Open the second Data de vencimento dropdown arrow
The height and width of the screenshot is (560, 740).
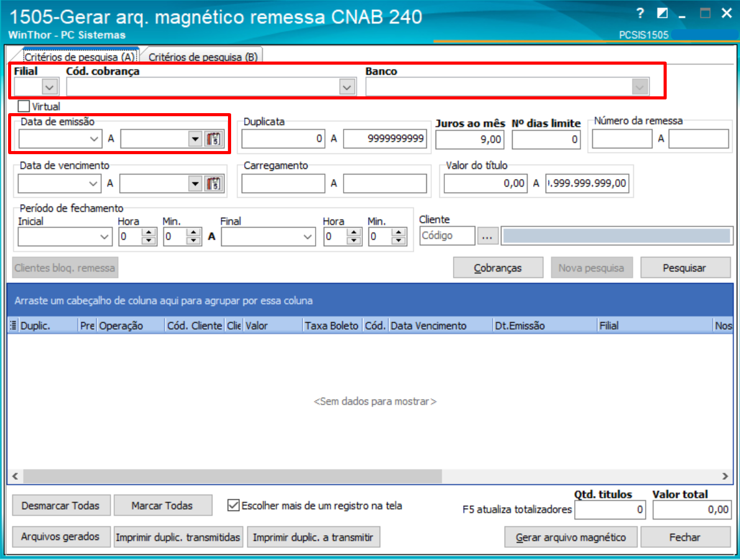click(x=195, y=183)
